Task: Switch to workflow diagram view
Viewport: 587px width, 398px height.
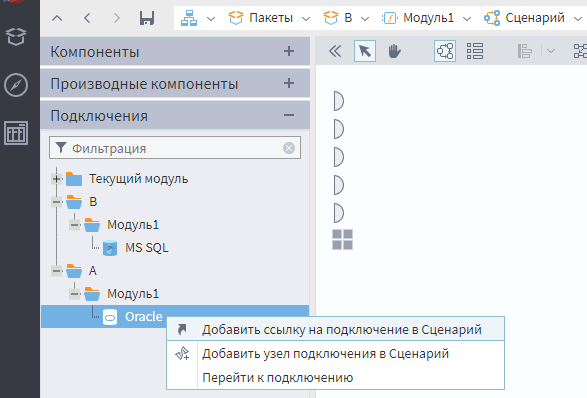Action: [445, 51]
